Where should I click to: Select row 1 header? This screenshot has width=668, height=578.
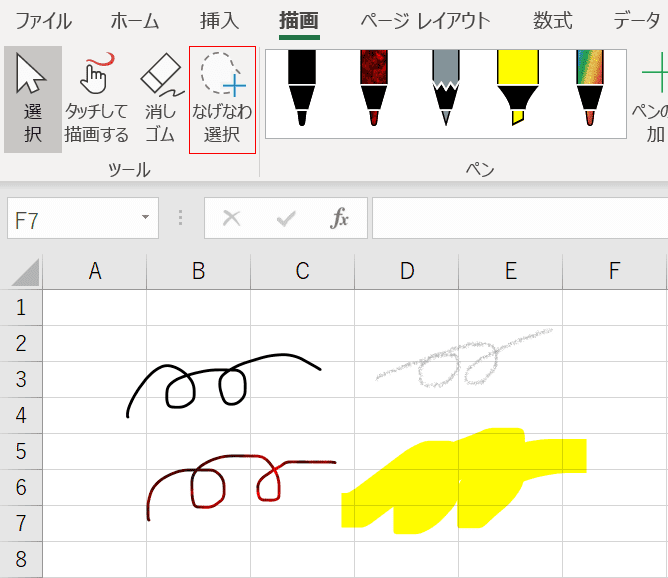[x=21, y=308]
